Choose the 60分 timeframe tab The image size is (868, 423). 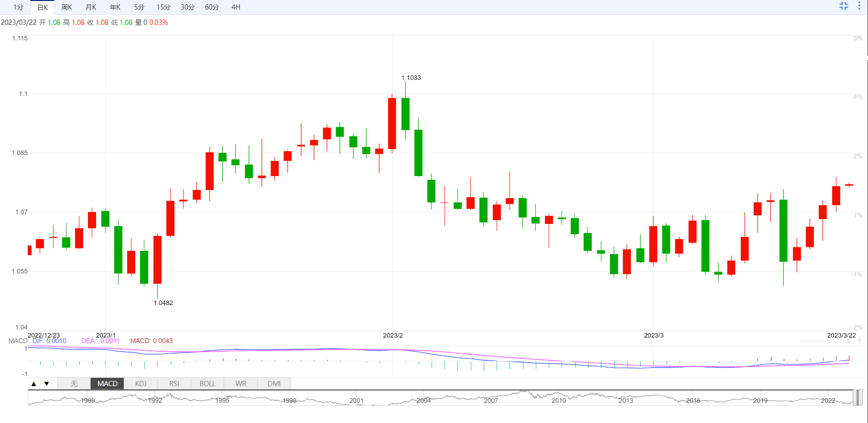(x=212, y=7)
